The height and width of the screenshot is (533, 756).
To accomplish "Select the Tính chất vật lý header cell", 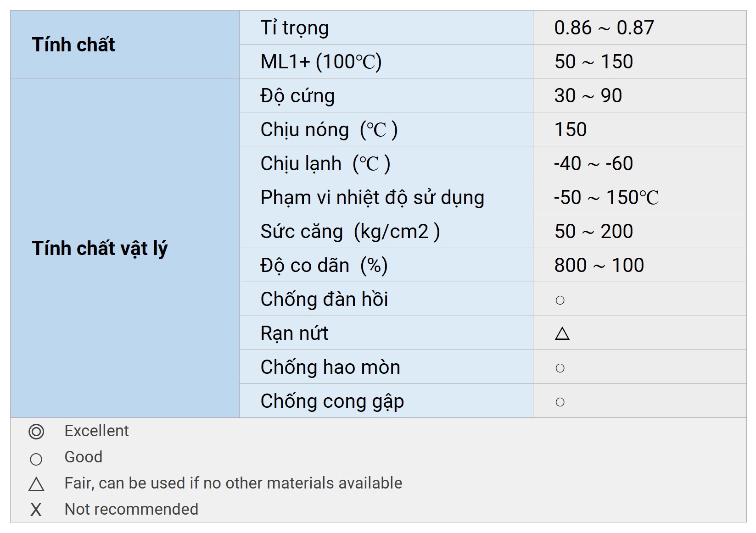I will click(100, 248).
